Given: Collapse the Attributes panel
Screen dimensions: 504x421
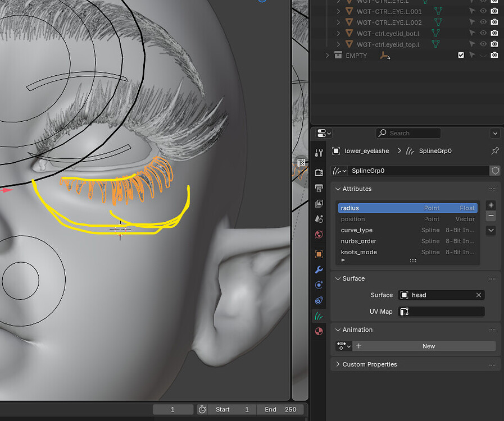Looking at the screenshot, I should 338,189.
